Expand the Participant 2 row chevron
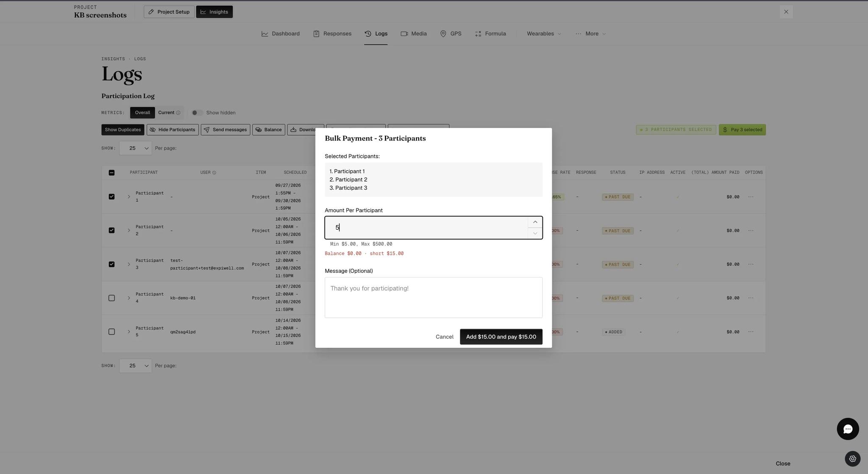 tap(129, 230)
